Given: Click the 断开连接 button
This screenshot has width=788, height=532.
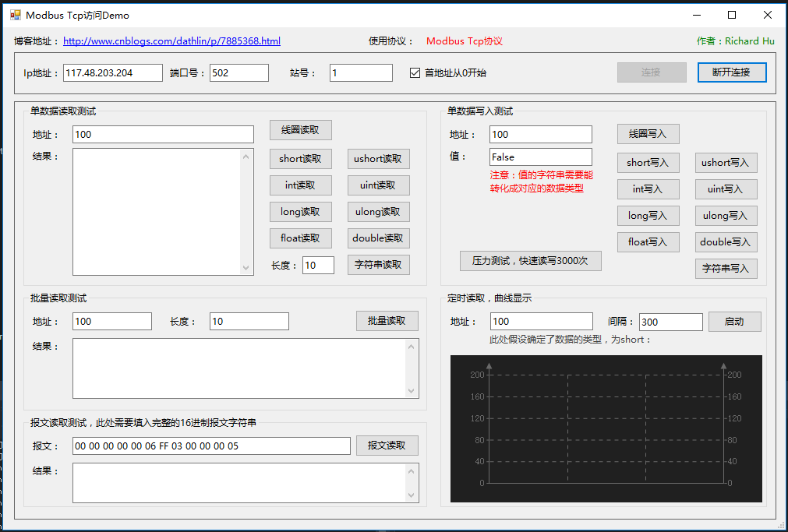Looking at the screenshot, I should 732,72.
